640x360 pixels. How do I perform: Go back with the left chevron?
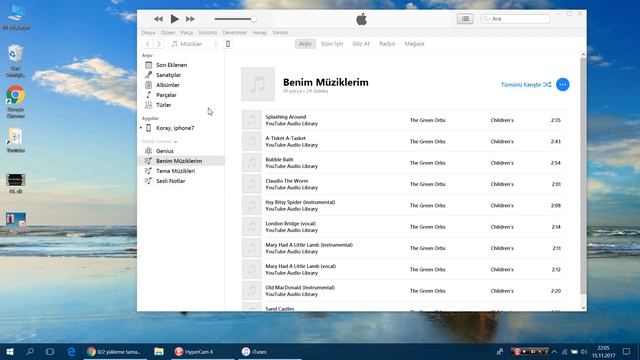[147, 44]
